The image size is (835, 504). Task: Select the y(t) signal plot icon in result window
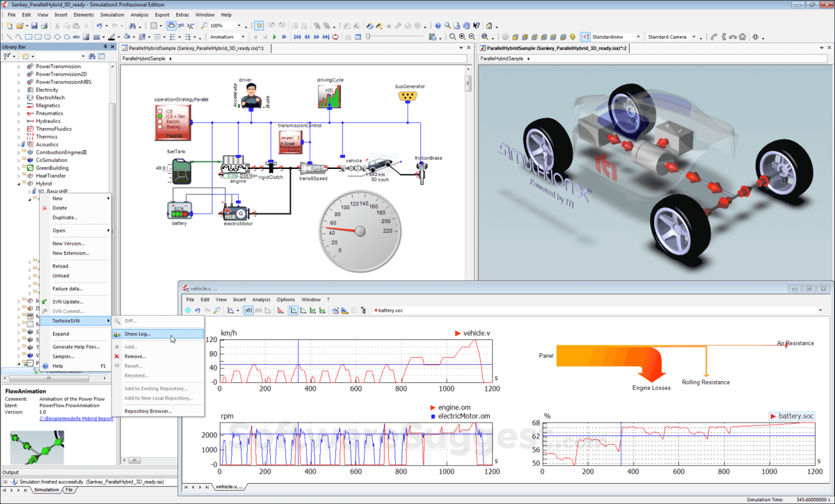point(248,311)
